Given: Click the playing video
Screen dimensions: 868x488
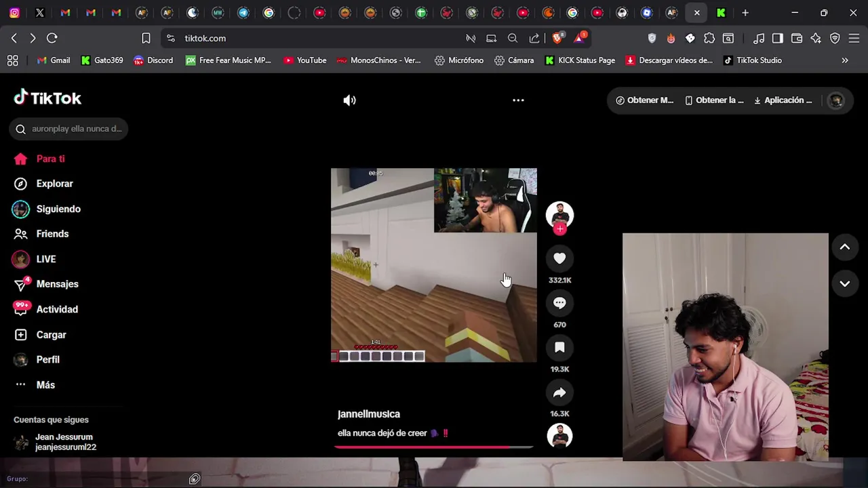Looking at the screenshot, I should click(x=433, y=265).
